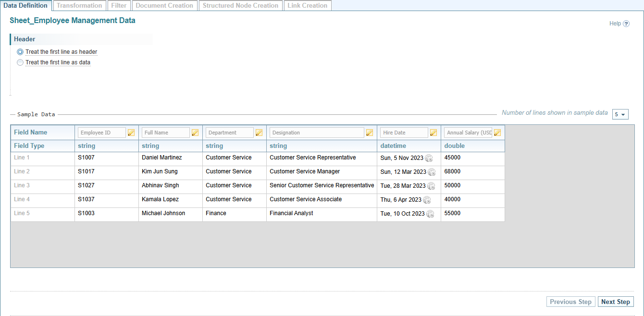Go to the Link Creation tab
This screenshot has height=316, width=644.
pos(307,6)
